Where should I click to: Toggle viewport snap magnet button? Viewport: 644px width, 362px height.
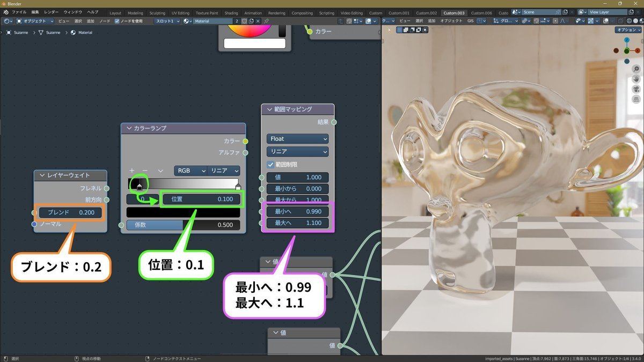tap(537, 21)
